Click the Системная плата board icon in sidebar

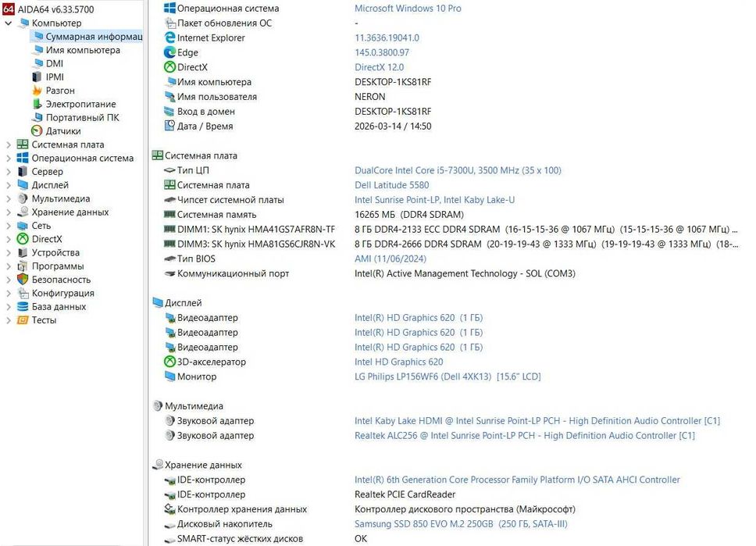(23, 145)
